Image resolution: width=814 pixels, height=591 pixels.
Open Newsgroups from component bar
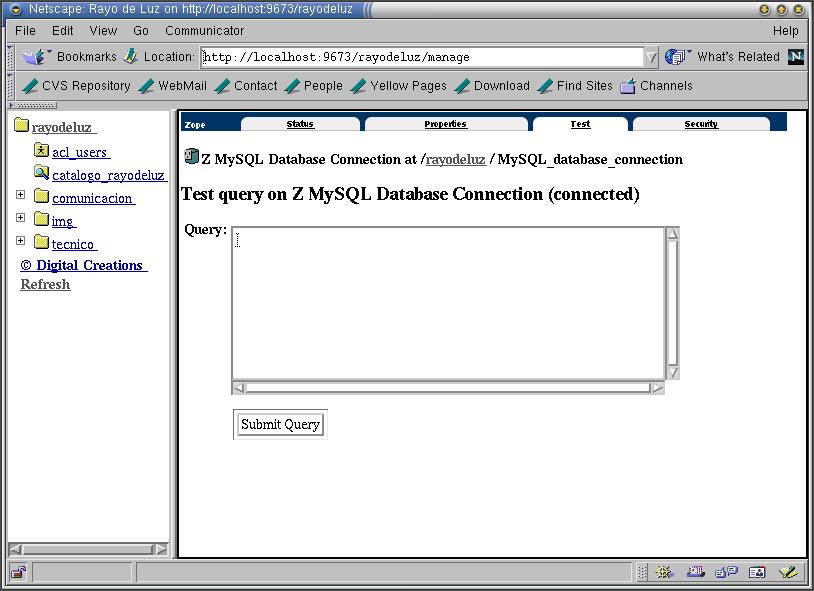727,572
